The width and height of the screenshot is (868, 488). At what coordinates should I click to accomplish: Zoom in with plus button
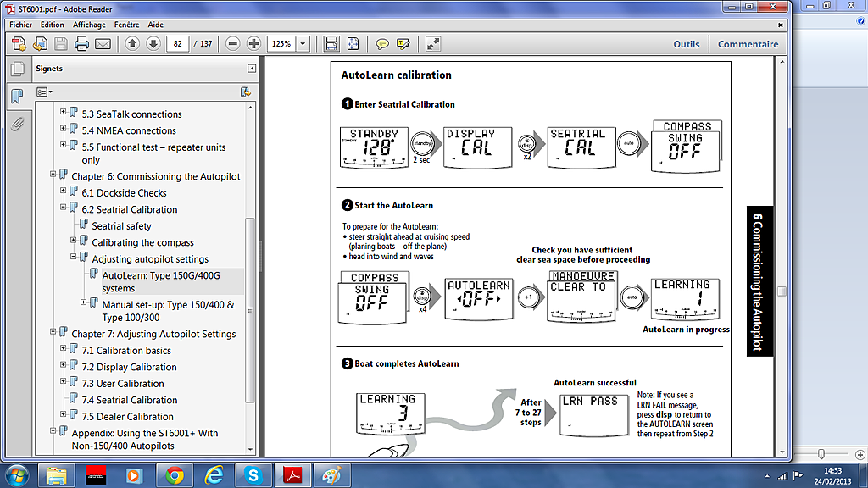tap(253, 44)
